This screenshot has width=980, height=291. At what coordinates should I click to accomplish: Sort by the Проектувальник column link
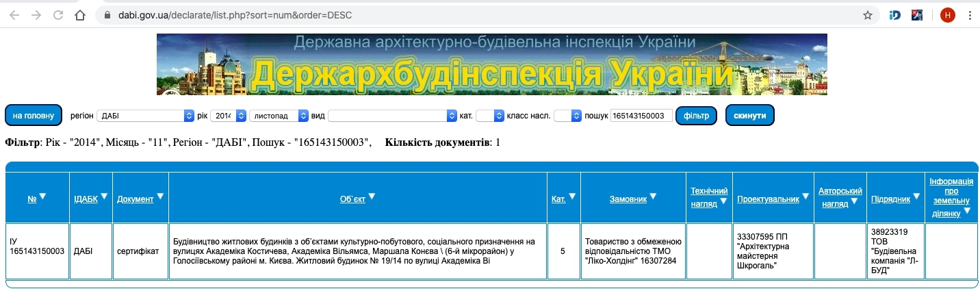768,199
